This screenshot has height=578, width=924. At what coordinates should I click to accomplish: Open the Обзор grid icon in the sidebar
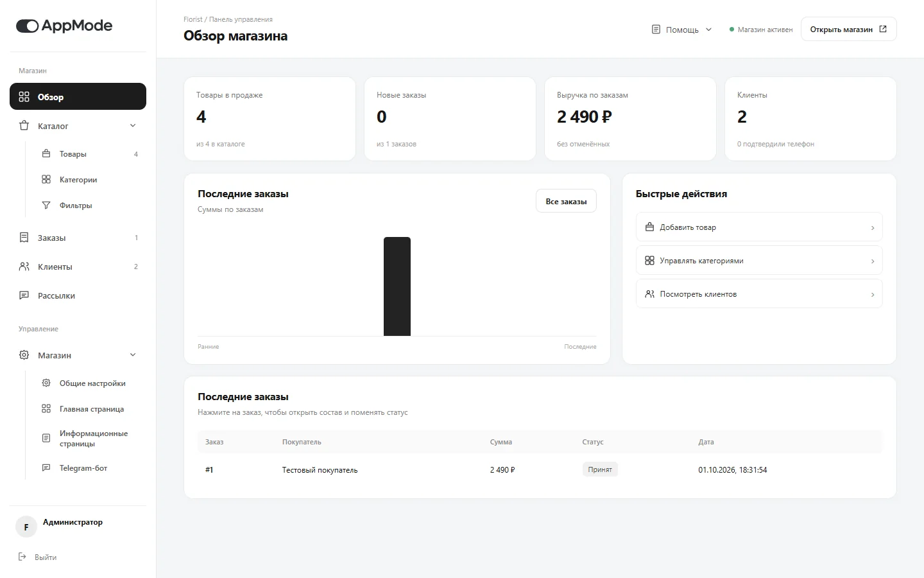click(x=24, y=97)
